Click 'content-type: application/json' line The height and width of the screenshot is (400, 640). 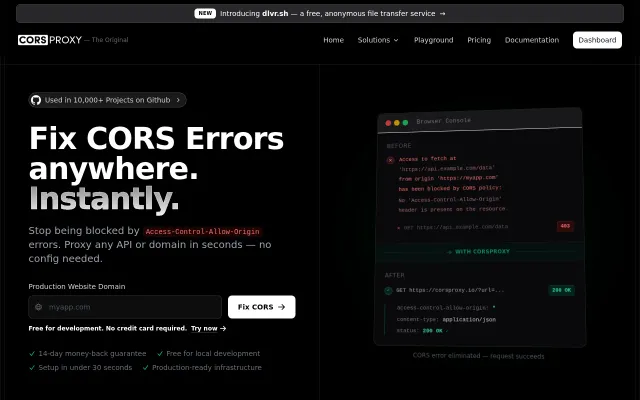click(446, 319)
